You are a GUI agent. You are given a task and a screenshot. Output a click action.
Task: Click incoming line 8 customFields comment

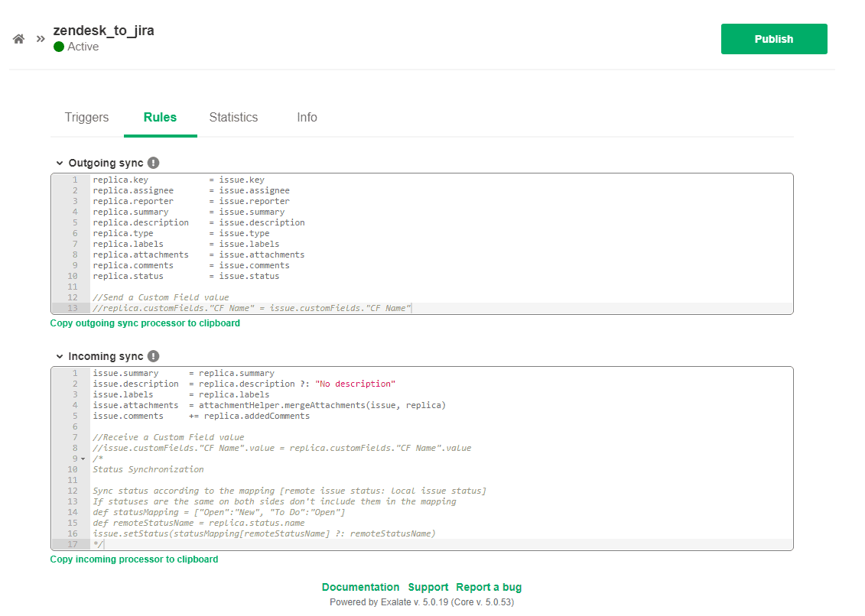point(282,449)
